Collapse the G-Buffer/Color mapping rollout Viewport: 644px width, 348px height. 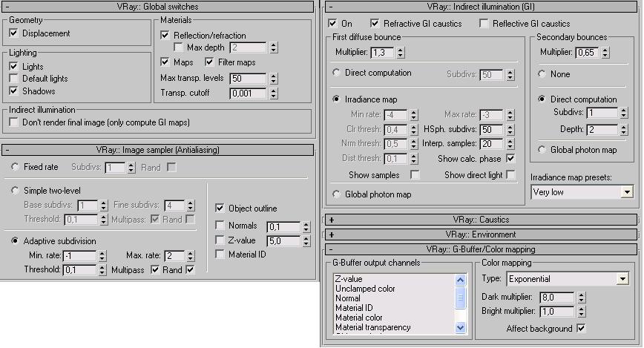481,249
